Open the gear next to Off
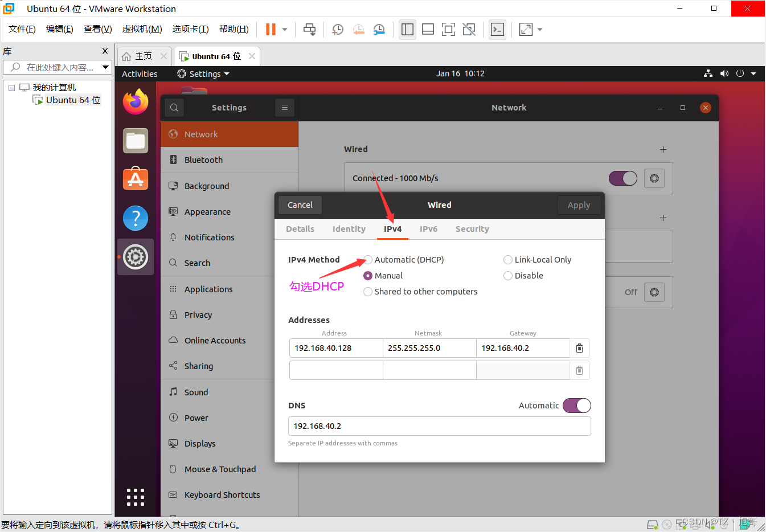766x532 pixels. 654,292
